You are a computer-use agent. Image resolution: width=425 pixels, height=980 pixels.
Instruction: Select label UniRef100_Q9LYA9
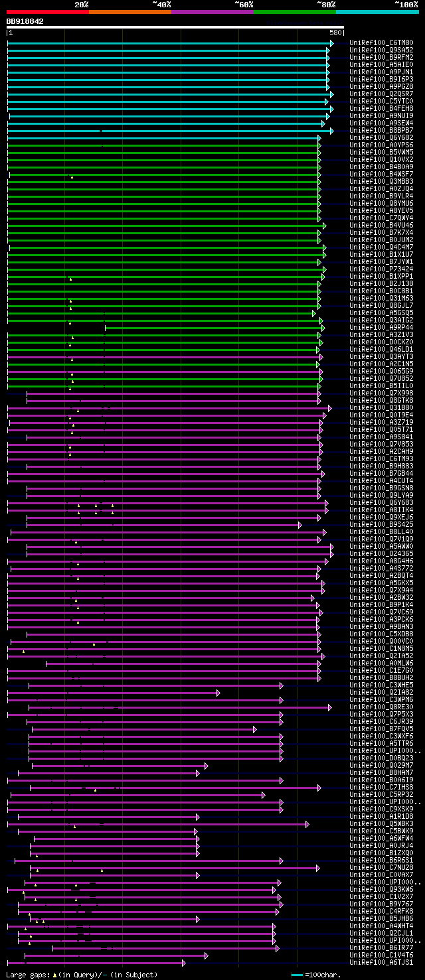tap(381, 496)
